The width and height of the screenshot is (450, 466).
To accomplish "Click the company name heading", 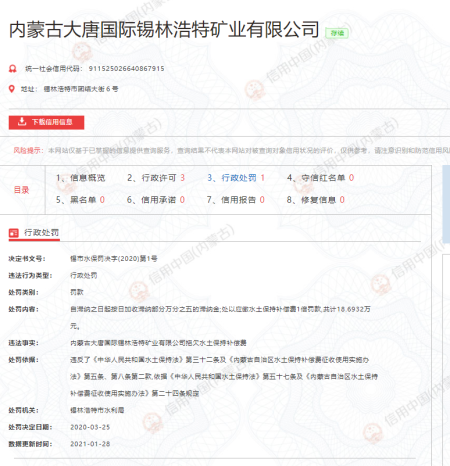I will (x=164, y=30).
